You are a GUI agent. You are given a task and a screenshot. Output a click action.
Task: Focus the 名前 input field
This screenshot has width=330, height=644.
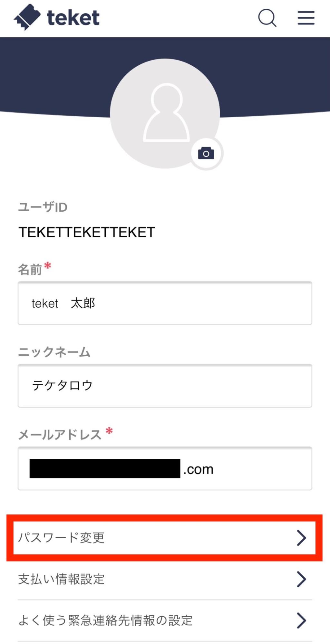(x=165, y=303)
